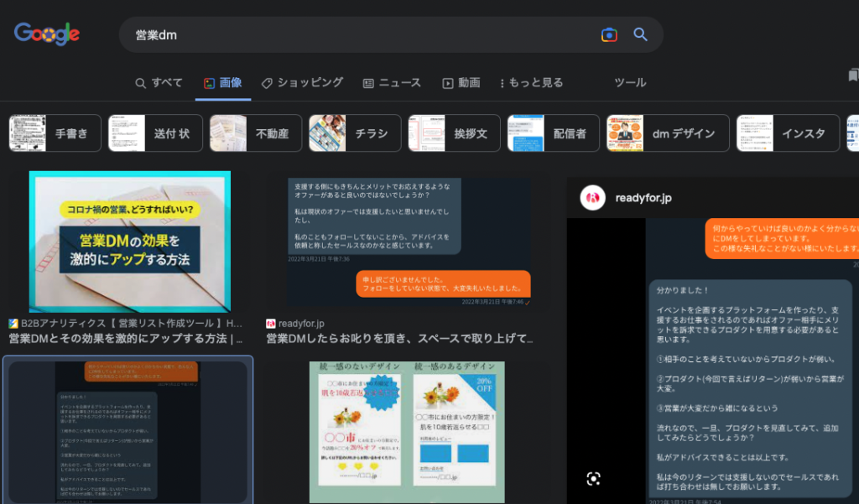Image resolution: width=859 pixels, height=504 pixels.
Task: Click the search magnifier icon
Action: (x=640, y=34)
